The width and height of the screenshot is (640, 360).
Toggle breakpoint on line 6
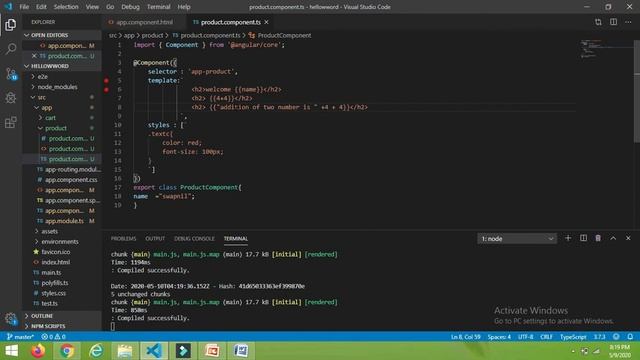[106, 89]
